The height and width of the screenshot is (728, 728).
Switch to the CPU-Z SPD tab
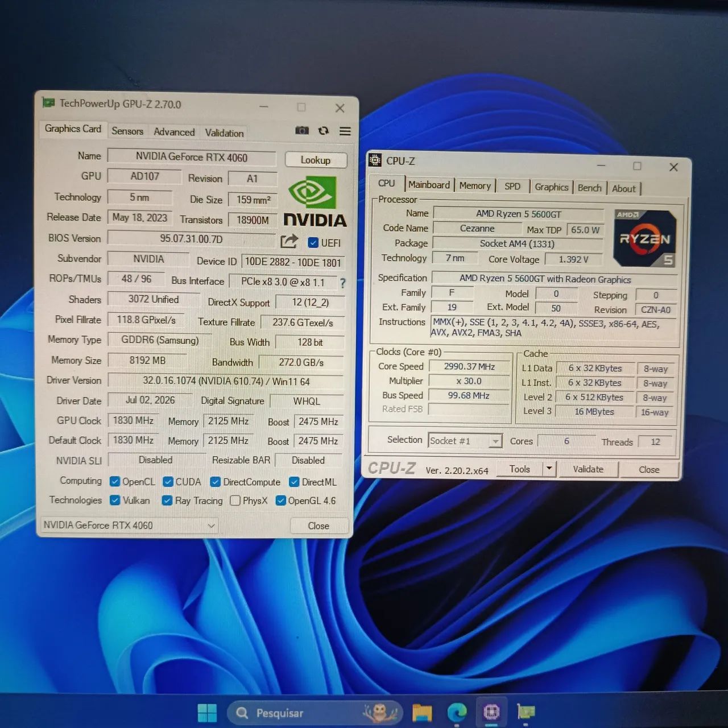click(x=512, y=186)
